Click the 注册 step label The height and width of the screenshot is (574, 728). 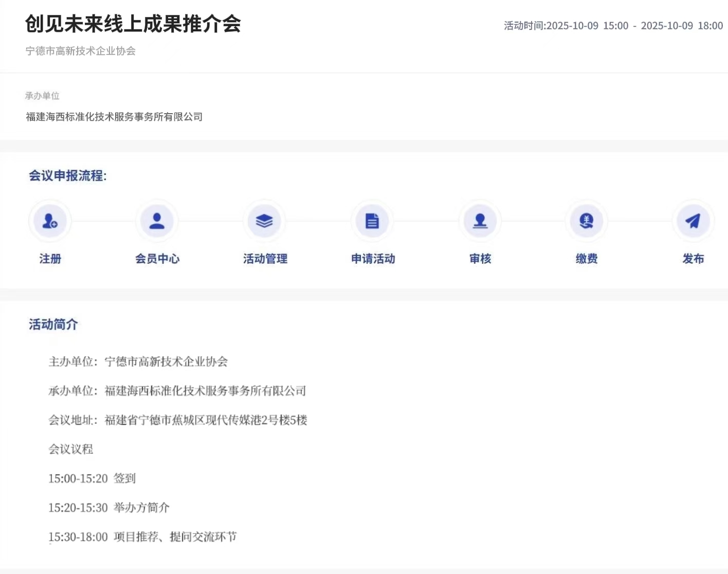click(x=50, y=259)
